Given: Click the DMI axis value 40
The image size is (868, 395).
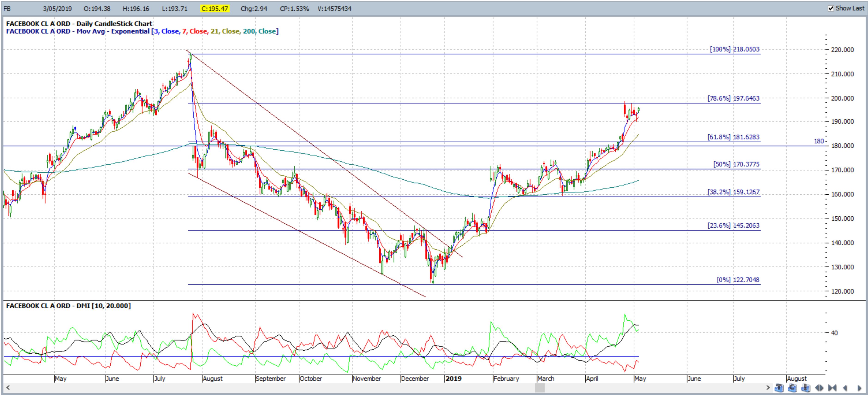Looking at the screenshot, I should pos(834,333).
